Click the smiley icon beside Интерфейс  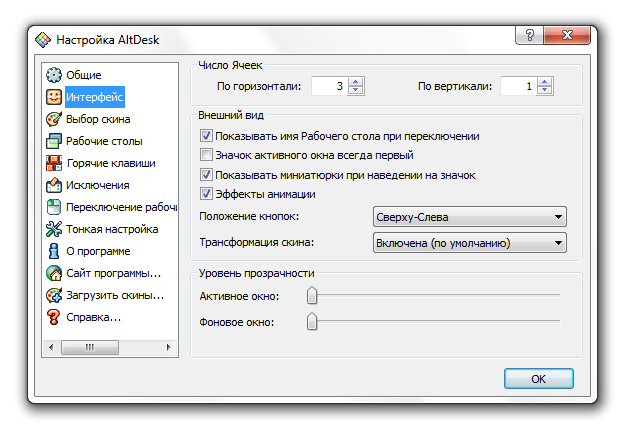[x=54, y=97]
